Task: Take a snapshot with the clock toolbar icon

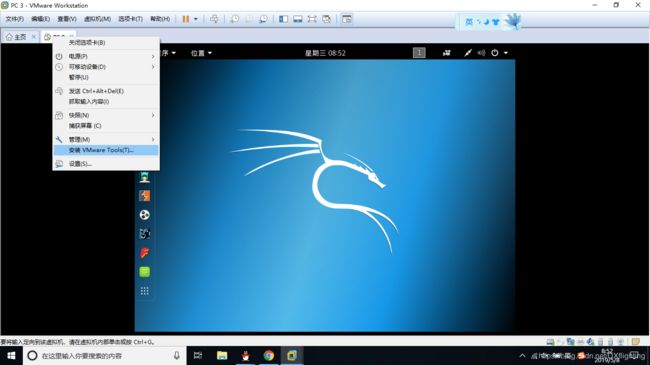Action: pos(235,19)
